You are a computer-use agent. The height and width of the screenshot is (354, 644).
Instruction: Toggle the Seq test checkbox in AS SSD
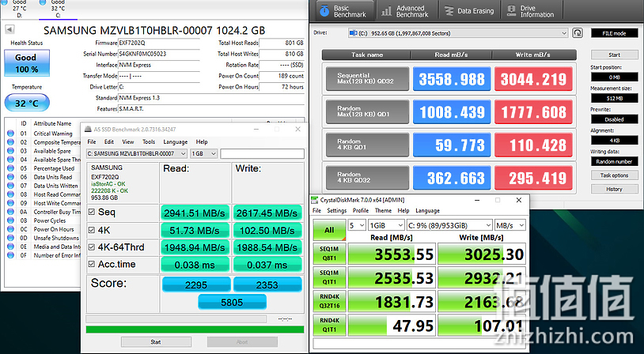(92, 213)
